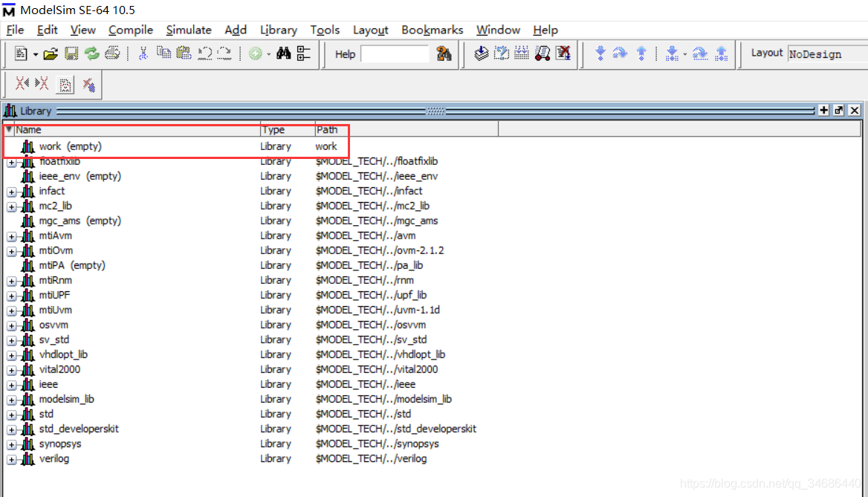Click the Redo arrow icon
The image size is (868, 497).
(224, 53)
